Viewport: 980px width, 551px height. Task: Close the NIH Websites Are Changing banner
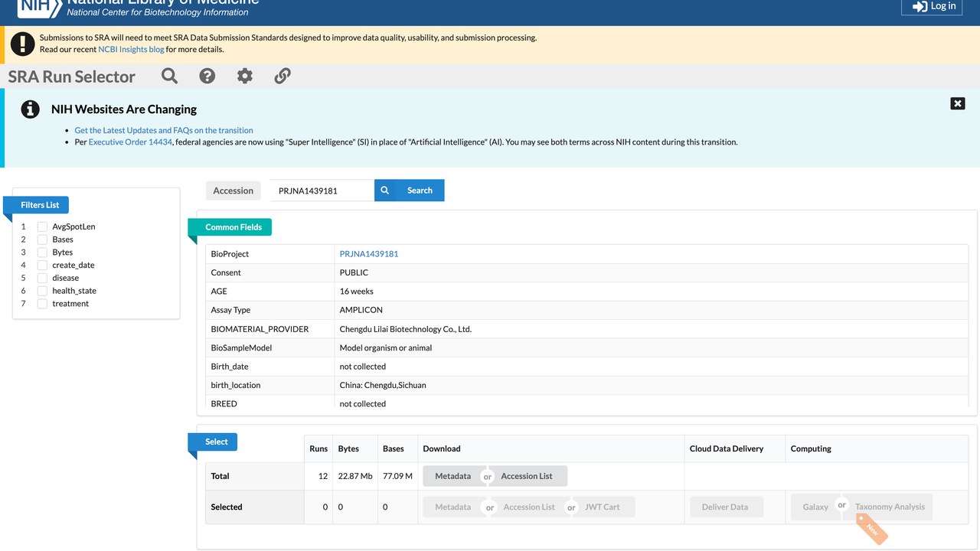[x=958, y=103]
